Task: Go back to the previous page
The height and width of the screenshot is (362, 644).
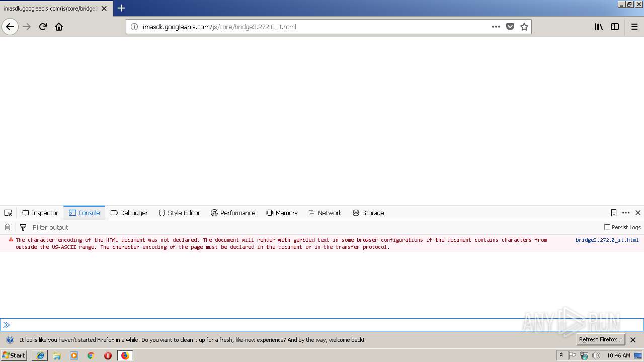Action: tap(10, 27)
